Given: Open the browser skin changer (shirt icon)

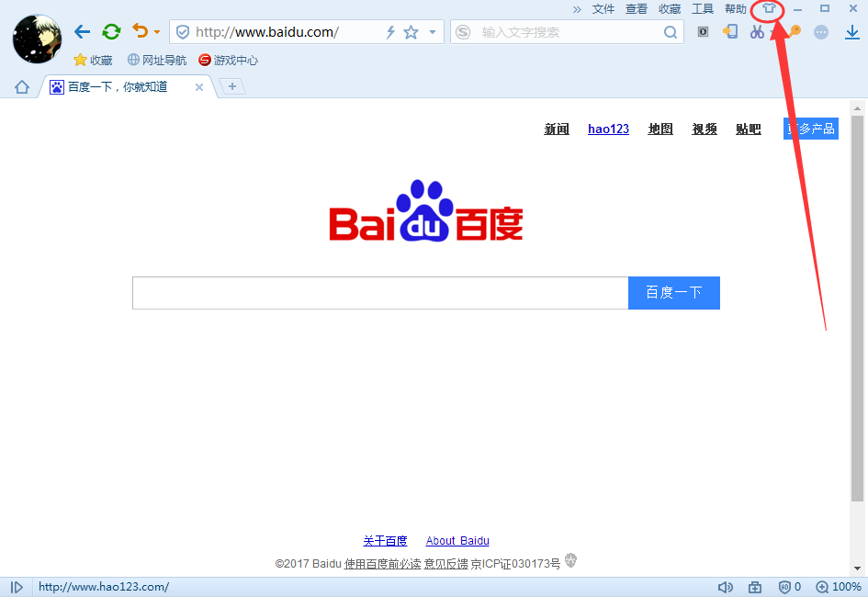Looking at the screenshot, I should click(768, 9).
